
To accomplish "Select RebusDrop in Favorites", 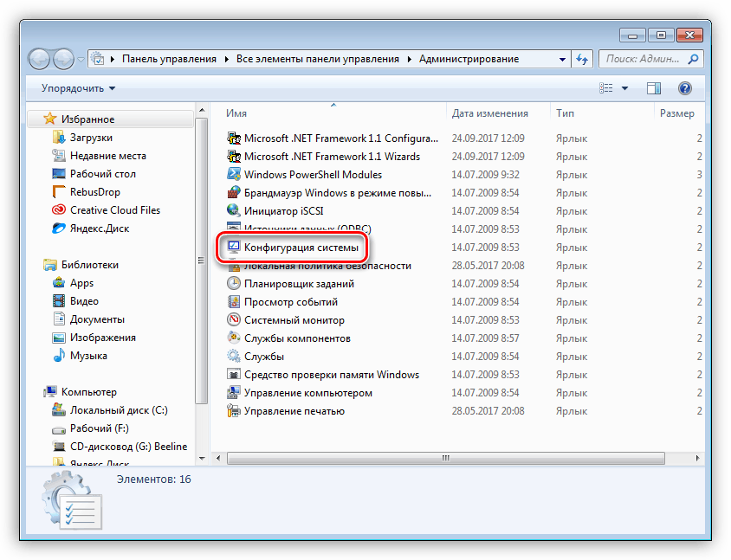I will 87,191.
